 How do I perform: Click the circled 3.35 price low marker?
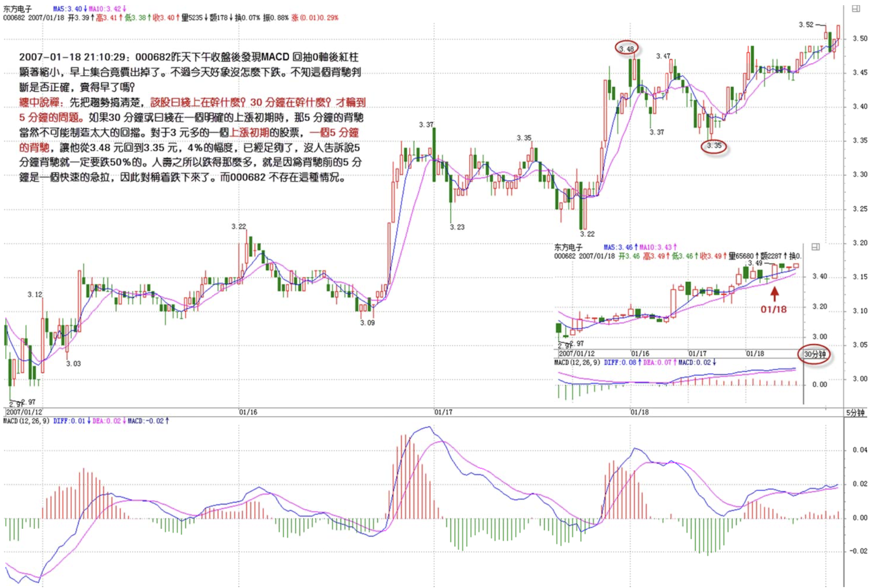(714, 146)
